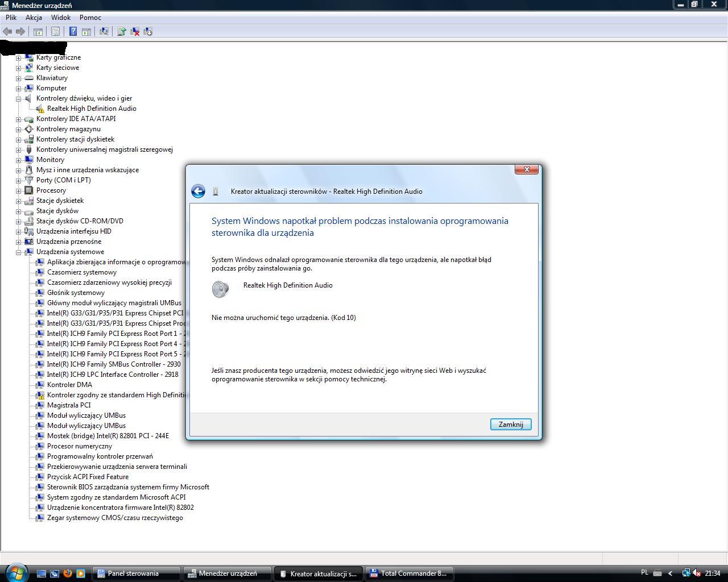
Task: Select Przycisk ACPI Fixed Feature item
Action: tap(88, 477)
